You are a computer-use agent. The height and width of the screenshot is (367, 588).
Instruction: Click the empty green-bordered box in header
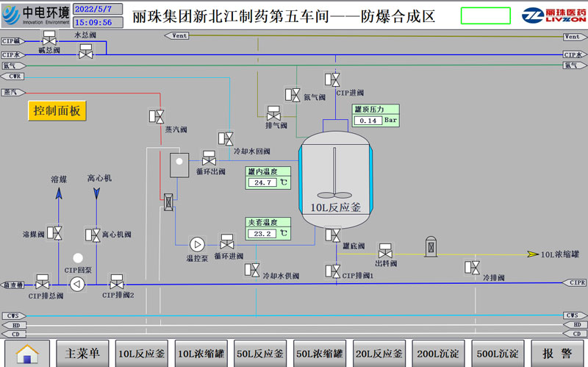(486, 15)
